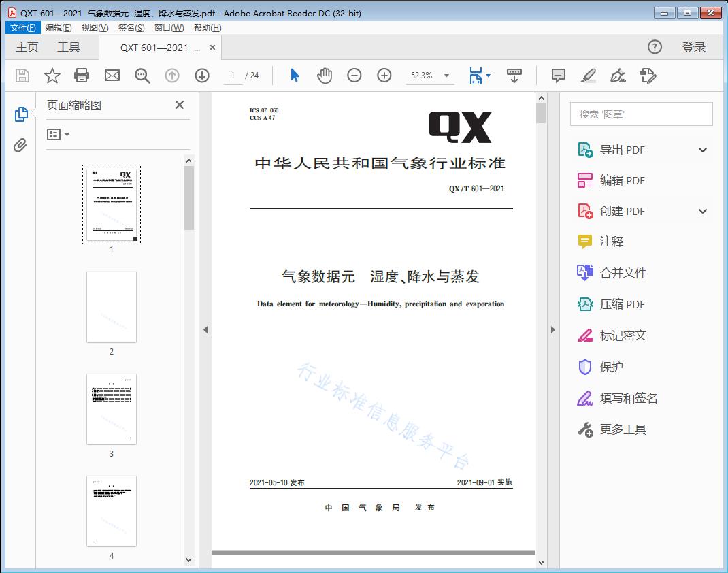Screen dimensions: 728x573
Task: Open the signature pen tool
Action: coord(618,76)
